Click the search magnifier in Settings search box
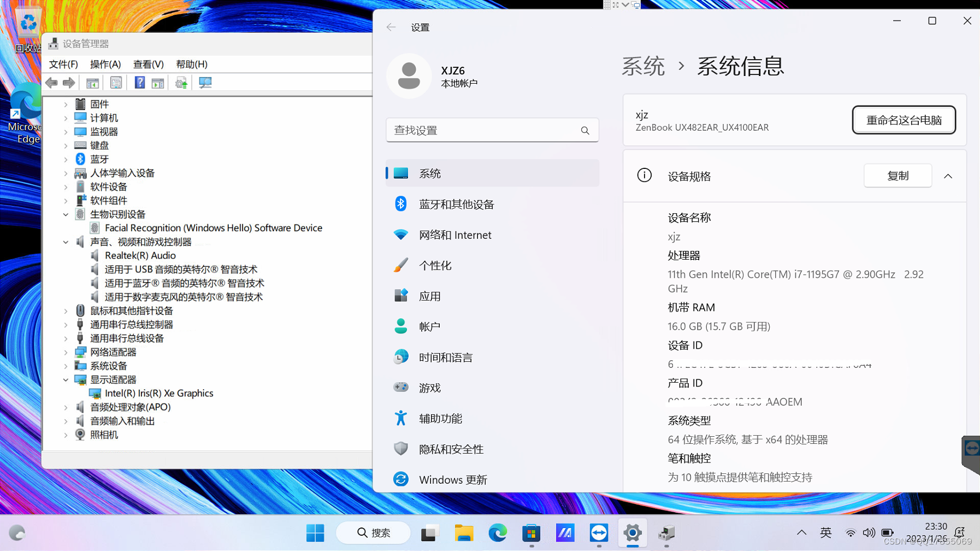Viewport: 980px width, 551px height. (x=585, y=131)
